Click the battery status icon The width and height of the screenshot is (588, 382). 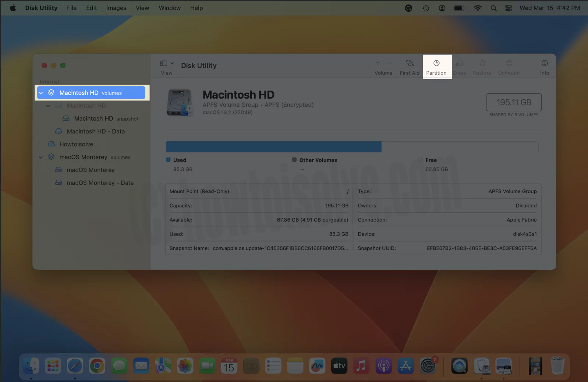click(x=459, y=8)
